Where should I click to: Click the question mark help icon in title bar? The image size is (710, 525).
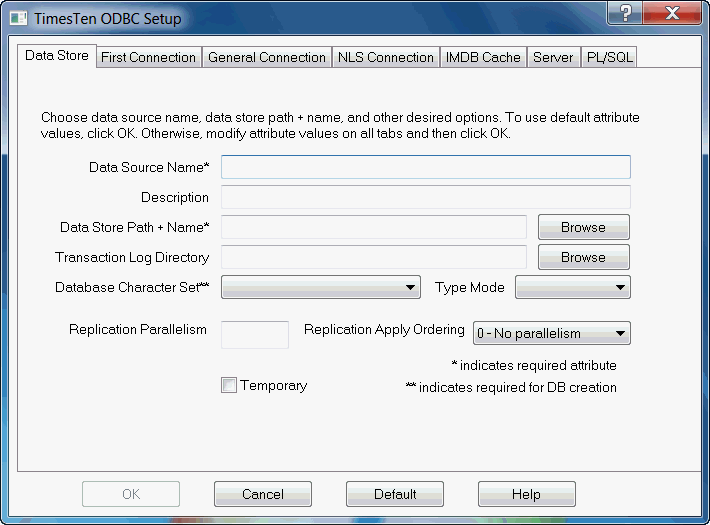pos(624,13)
